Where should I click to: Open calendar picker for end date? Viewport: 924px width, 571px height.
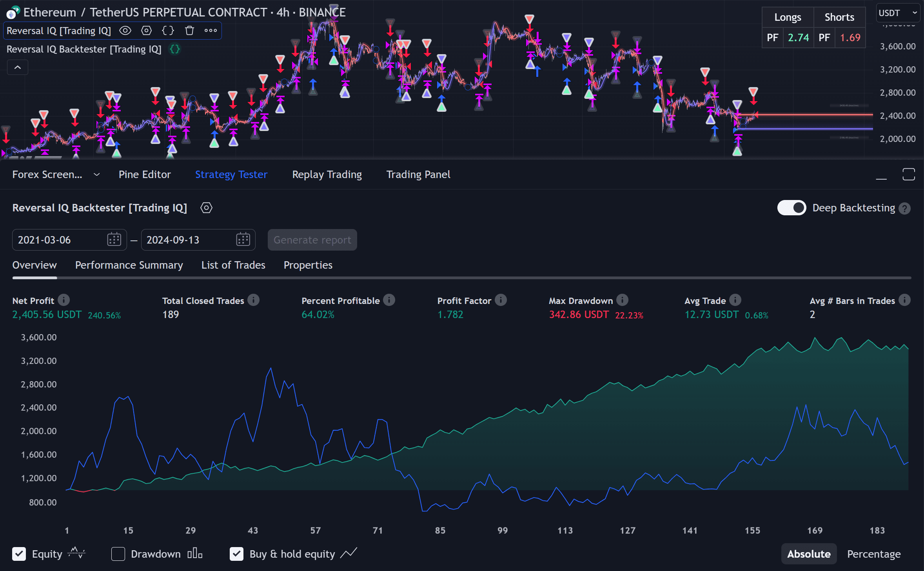pos(243,240)
